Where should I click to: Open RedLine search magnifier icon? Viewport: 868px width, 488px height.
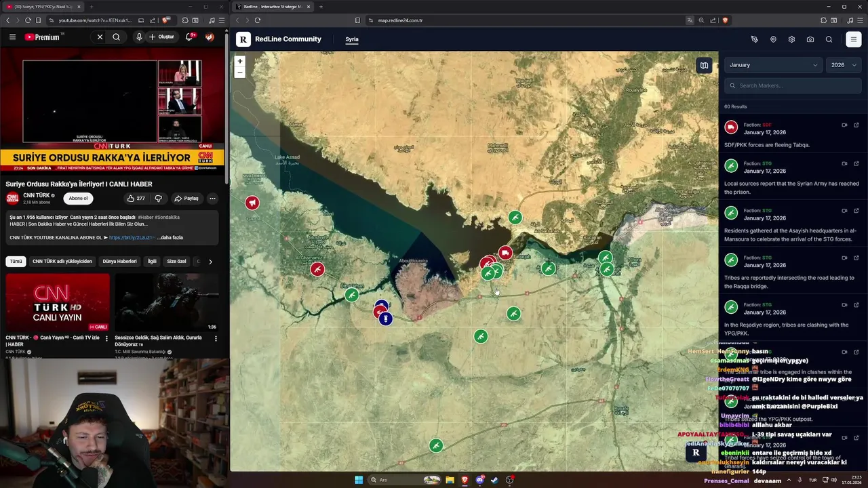tap(829, 39)
